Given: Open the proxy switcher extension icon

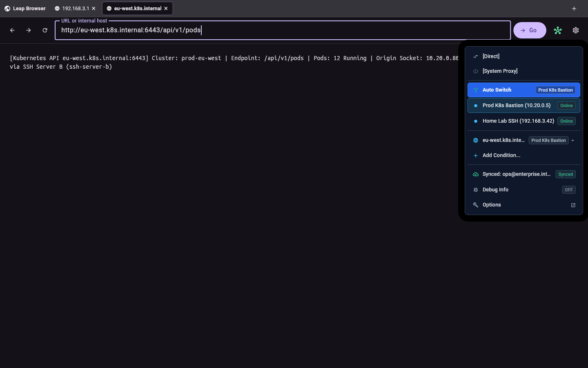Looking at the screenshot, I should point(558,30).
